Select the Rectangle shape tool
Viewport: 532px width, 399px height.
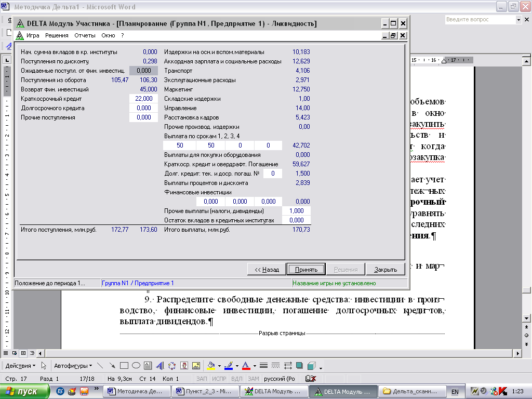coord(124,366)
